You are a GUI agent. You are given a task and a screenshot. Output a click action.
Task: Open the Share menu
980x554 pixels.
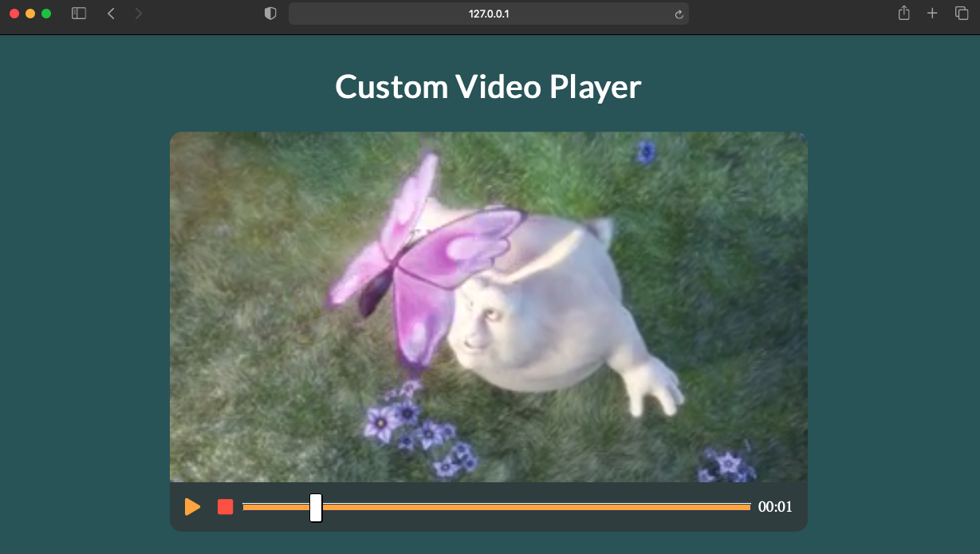[x=903, y=13]
